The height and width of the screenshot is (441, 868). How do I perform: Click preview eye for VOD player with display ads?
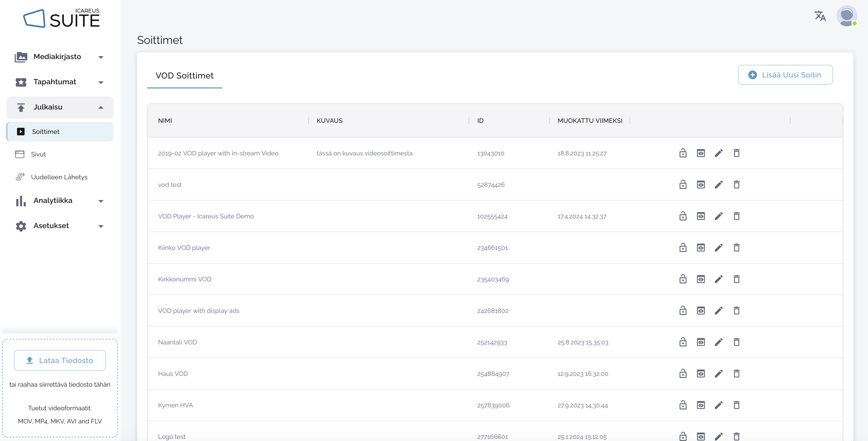(x=701, y=311)
